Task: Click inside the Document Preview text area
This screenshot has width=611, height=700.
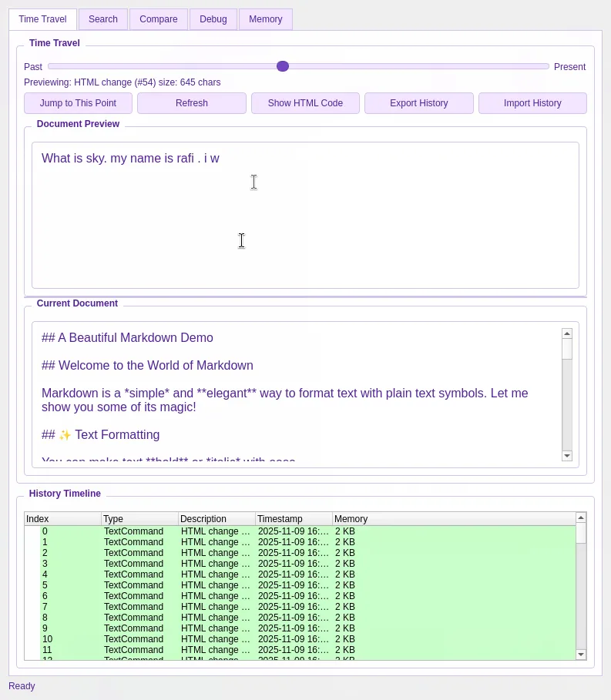Action: pyautogui.click(x=305, y=223)
